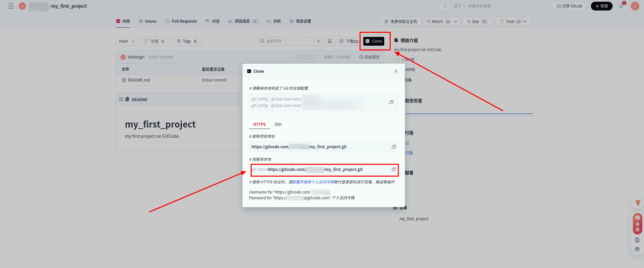Switch to the 代码 tab
This screenshot has width=644, height=268.
point(123,21)
